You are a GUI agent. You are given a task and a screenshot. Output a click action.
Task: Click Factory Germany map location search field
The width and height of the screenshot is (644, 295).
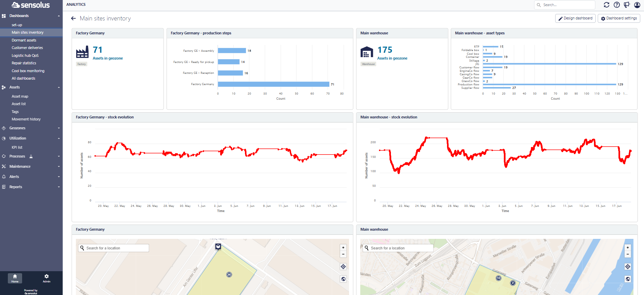114,248
